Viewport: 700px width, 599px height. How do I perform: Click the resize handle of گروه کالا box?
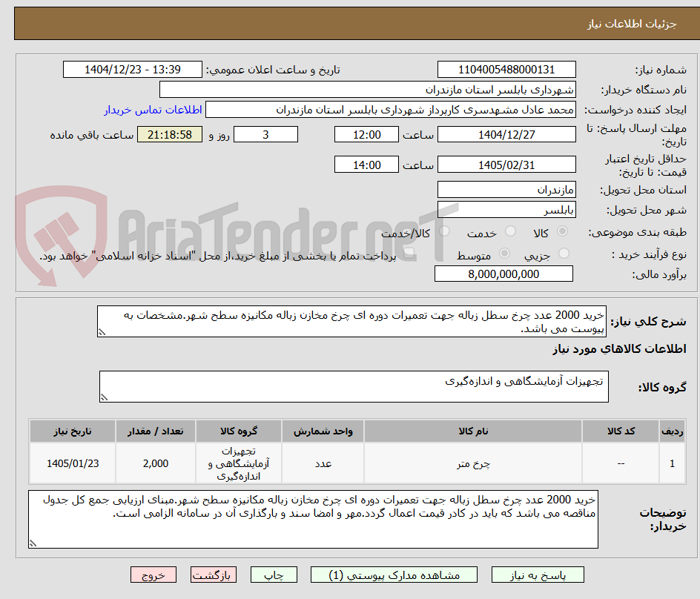click(104, 397)
